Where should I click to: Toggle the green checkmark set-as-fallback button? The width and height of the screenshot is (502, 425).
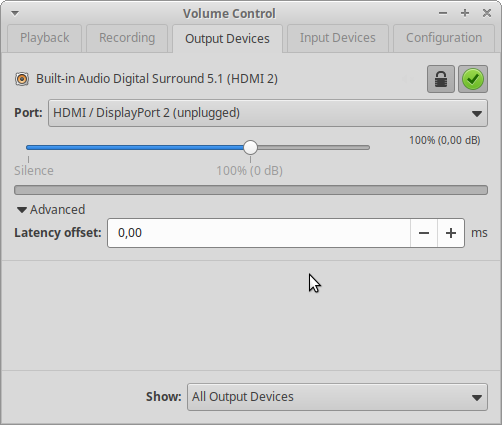[x=473, y=79]
